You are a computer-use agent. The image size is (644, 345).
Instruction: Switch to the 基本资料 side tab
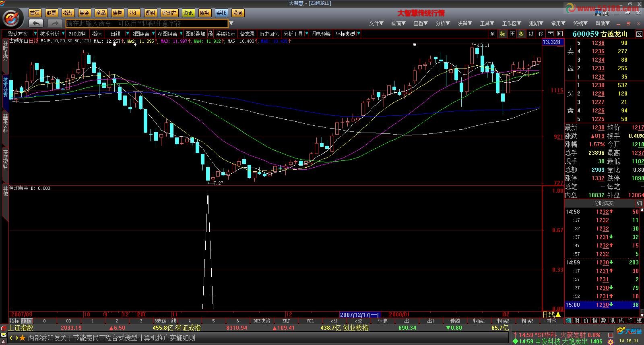(5, 123)
